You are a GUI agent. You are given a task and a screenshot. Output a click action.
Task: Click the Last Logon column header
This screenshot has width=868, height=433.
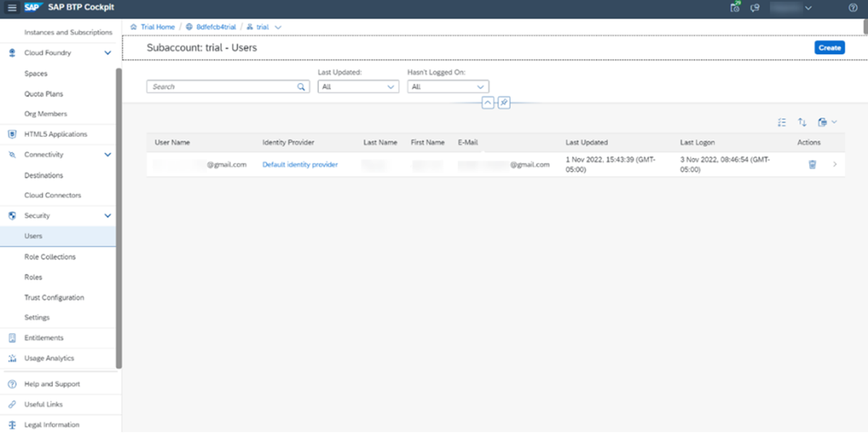click(697, 142)
